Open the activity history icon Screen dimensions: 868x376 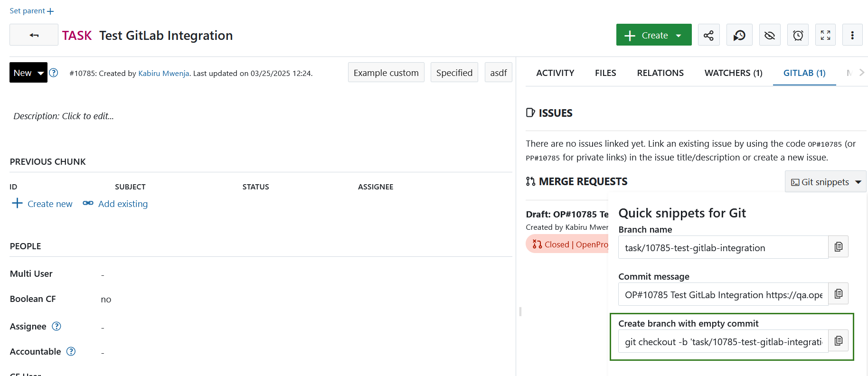[739, 35]
